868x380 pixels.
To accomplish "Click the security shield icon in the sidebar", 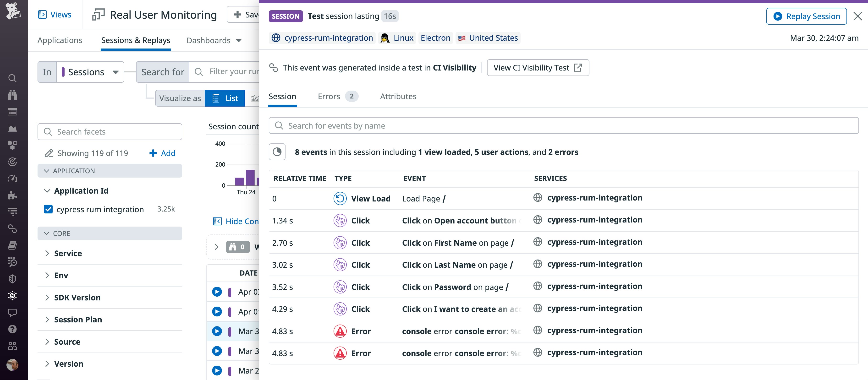I will coord(12,279).
